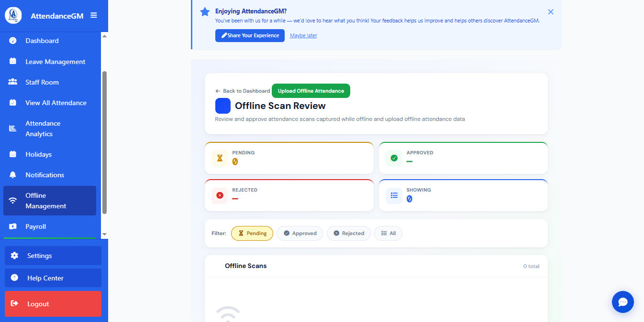
Task: Click the Leave Management calendar icon
Action: click(13, 61)
